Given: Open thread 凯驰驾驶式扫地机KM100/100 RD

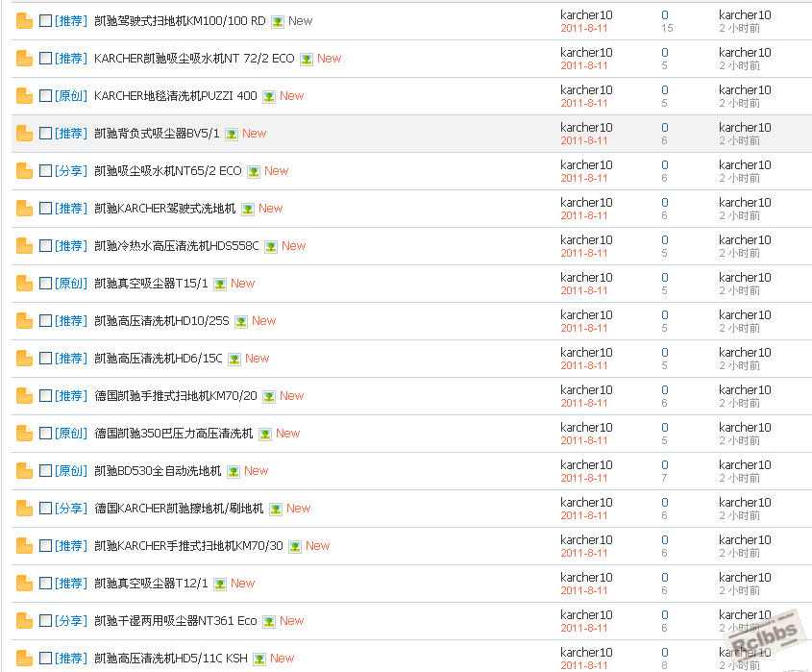Looking at the screenshot, I should pos(180,21).
